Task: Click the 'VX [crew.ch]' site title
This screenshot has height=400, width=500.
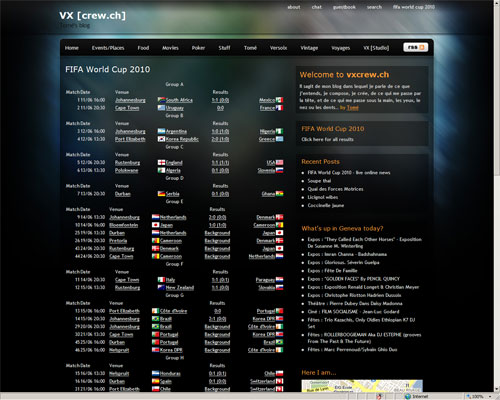Action: [93, 15]
